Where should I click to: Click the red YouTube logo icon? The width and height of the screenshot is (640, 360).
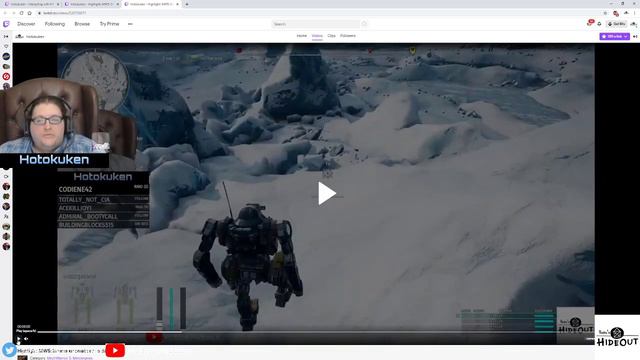[x=115, y=350]
